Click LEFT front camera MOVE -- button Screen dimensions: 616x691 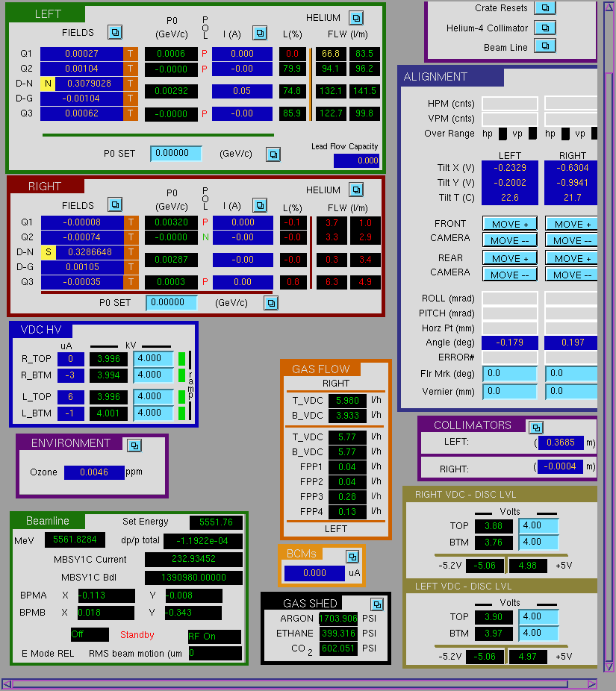[x=510, y=240]
